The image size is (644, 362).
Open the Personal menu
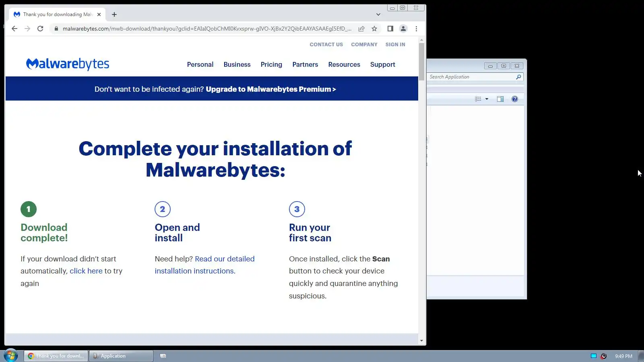[x=200, y=64]
